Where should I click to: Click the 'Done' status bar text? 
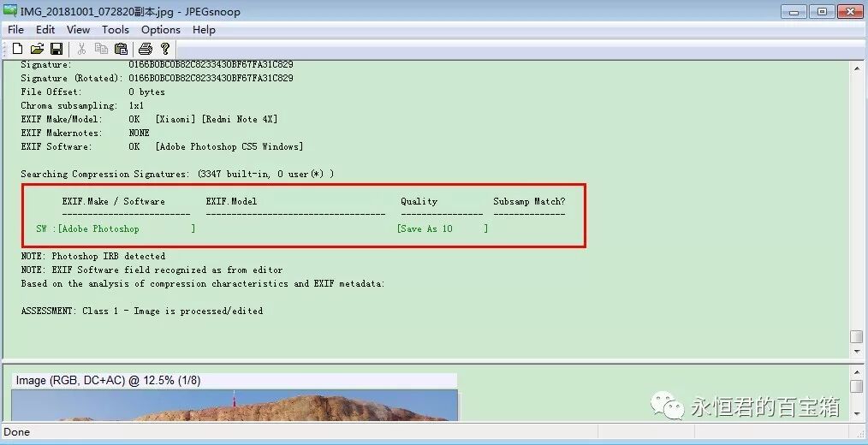click(x=16, y=432)
